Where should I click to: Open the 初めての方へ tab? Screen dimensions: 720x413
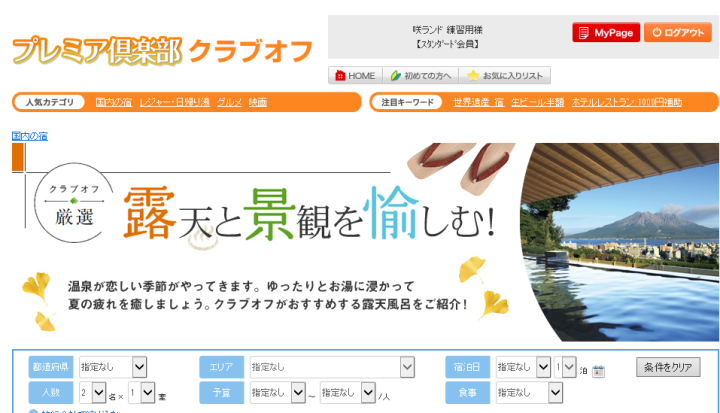pyautogui.click(x=421, y=76)
